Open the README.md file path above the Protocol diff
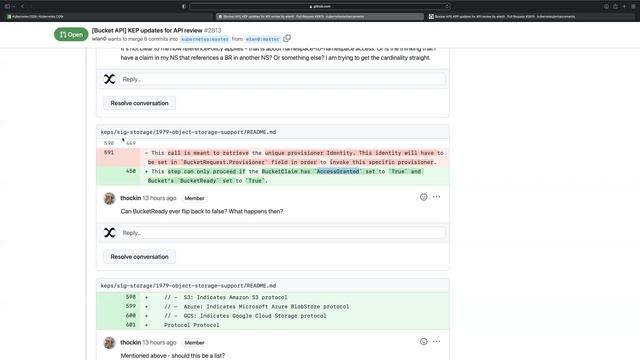Screen dimensions: 640x360 [x=188, y=286]
